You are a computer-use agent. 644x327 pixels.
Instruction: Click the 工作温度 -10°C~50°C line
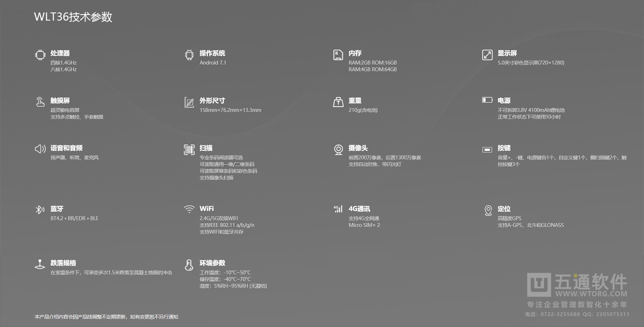pos(225,273)
